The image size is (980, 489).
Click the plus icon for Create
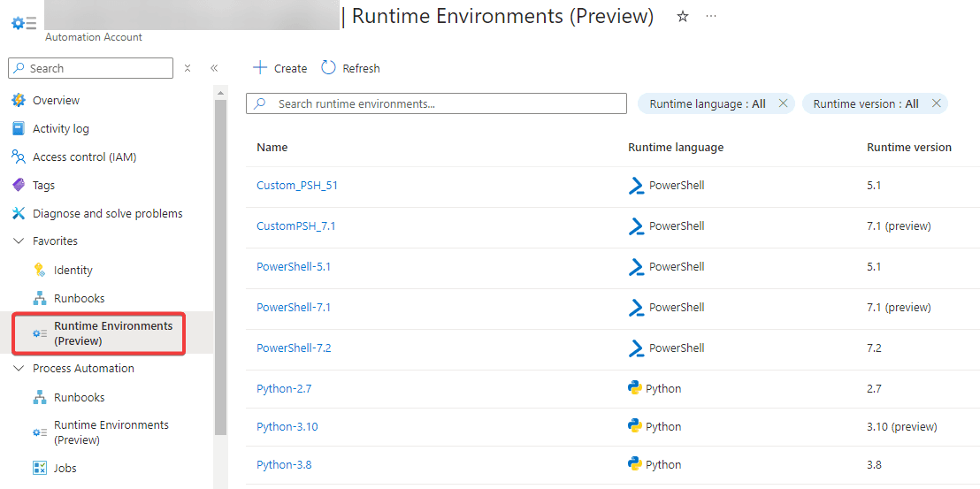click(259, 67)
